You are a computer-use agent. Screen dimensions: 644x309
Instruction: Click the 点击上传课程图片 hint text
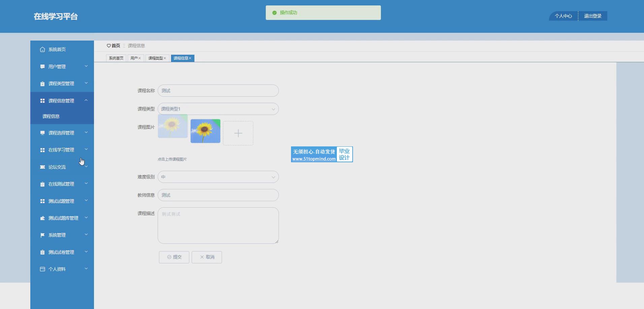[x=172, y=160]
